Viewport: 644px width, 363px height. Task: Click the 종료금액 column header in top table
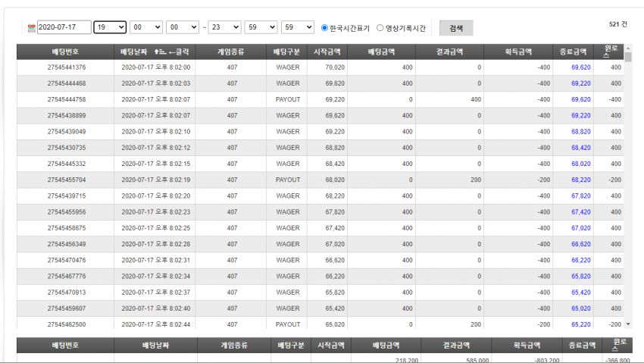pos(574,52)
